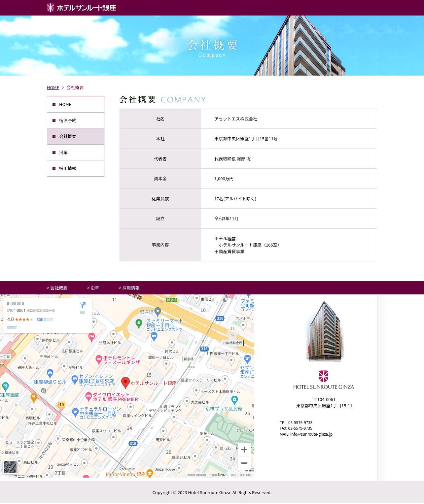Viewport: 424px width, 504px height.
Task: Click the HOTEL SUNROUTE GINZA footer logo
Action: click(324, 380)
